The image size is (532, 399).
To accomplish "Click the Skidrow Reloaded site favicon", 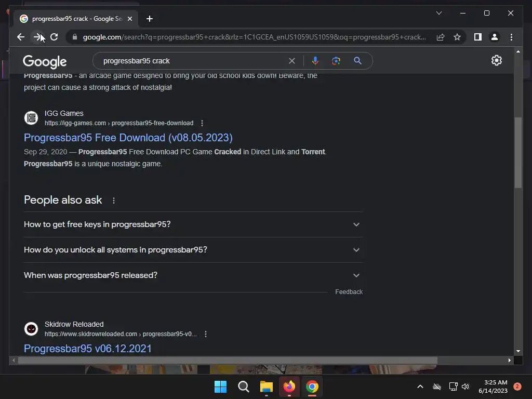I will click(x=31, y=329).
